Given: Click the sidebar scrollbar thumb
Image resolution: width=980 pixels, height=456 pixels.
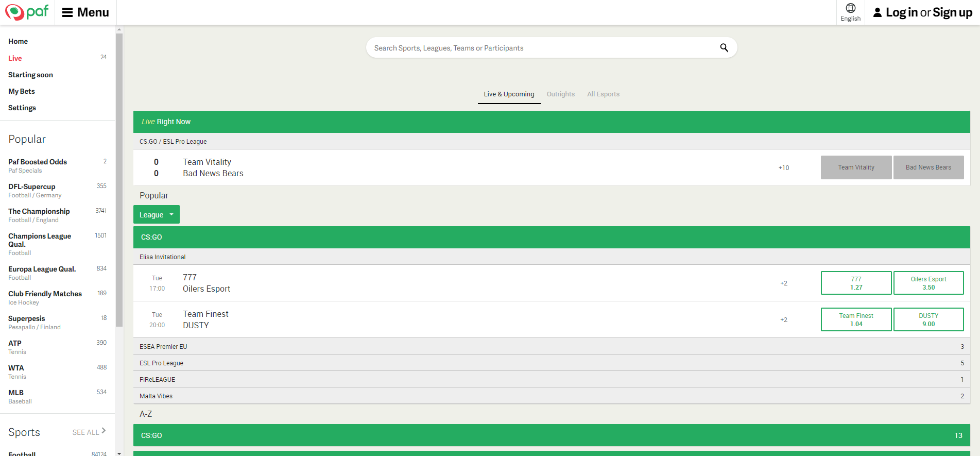Looking at the screenshot, I should coord(119,180).
